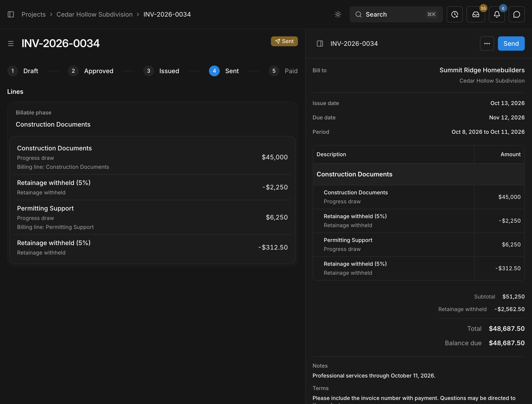This screenshot has width=532, height=404.
Task: Click Retainage withheld -$2,562.50 total
Action: (509, 309)
